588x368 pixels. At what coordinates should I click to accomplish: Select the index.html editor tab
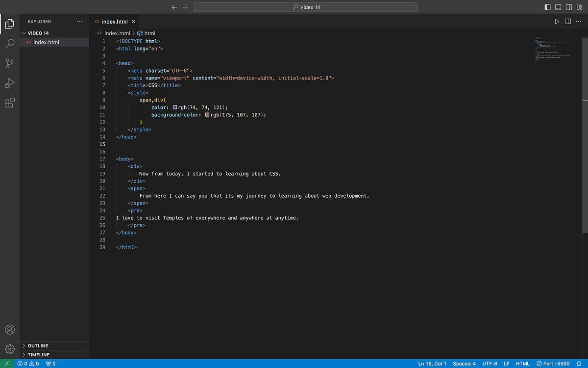point(114,22)
